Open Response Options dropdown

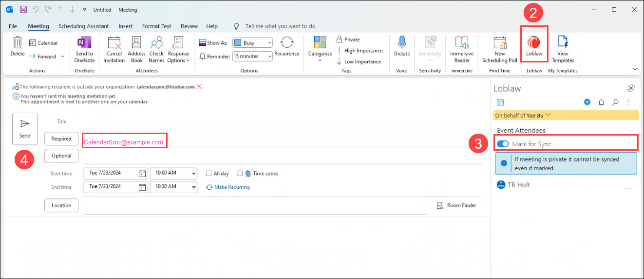click(x=179, y=49)
